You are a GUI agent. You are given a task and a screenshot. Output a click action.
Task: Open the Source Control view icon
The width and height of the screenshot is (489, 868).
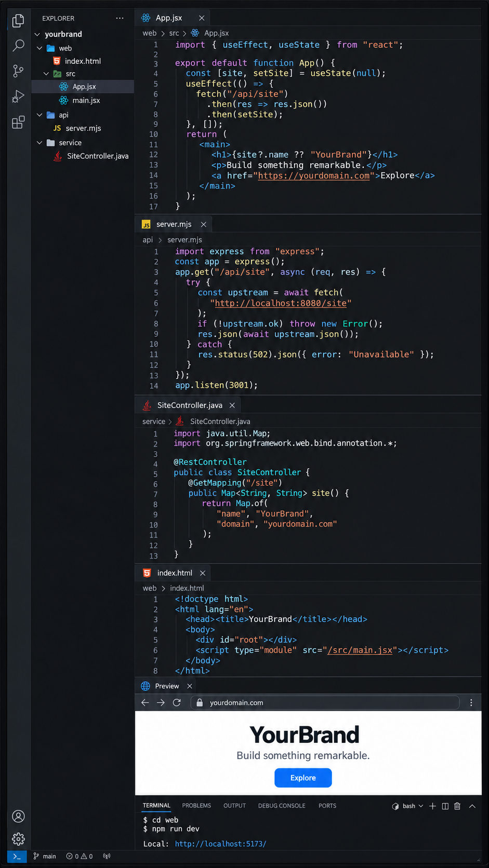click(18, 71)
